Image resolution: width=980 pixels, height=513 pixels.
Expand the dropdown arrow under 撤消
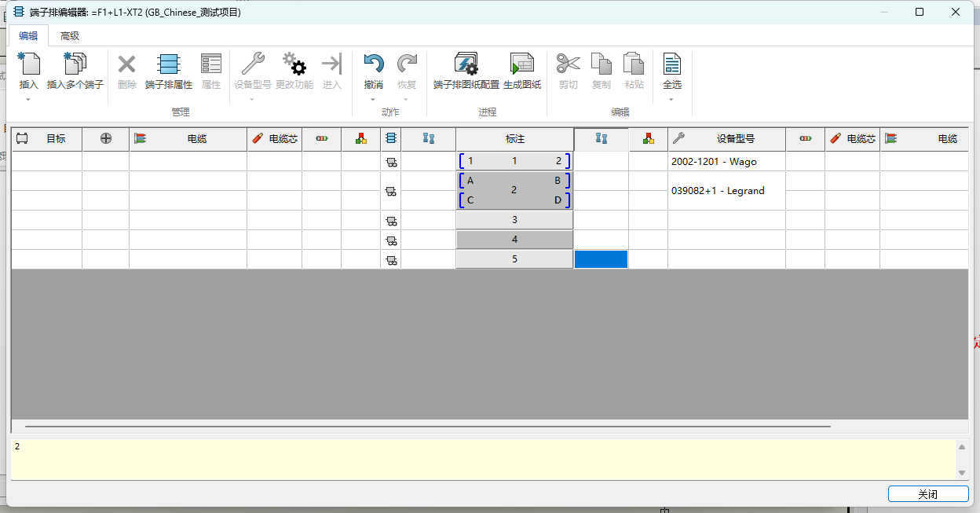(x=373, y=100)
